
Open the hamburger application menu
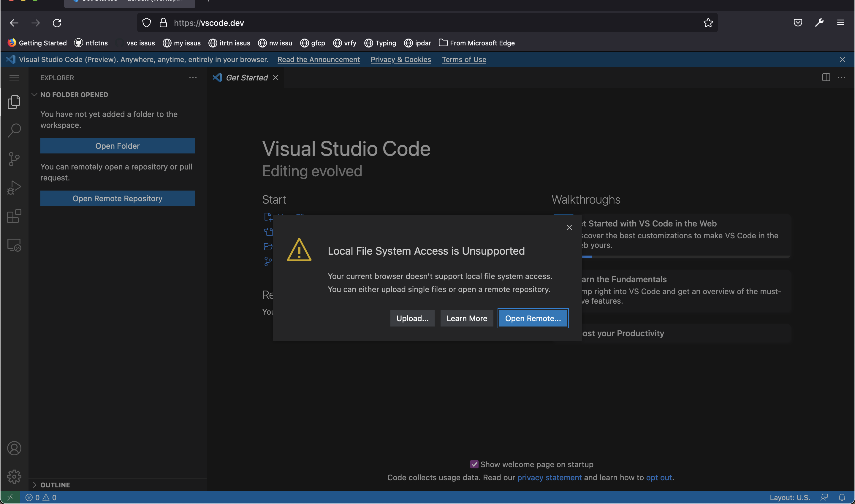coord(14,77)
